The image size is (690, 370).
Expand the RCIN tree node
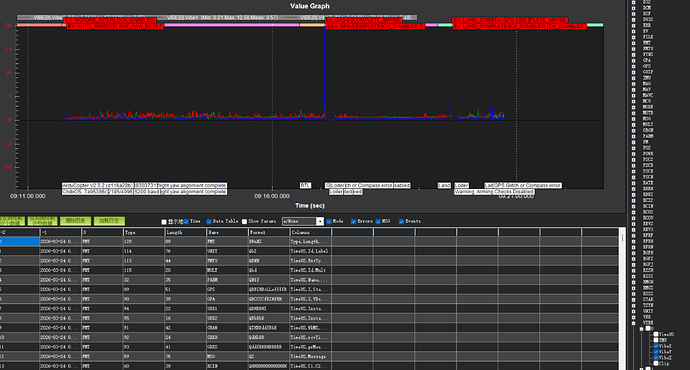(633, 206)
